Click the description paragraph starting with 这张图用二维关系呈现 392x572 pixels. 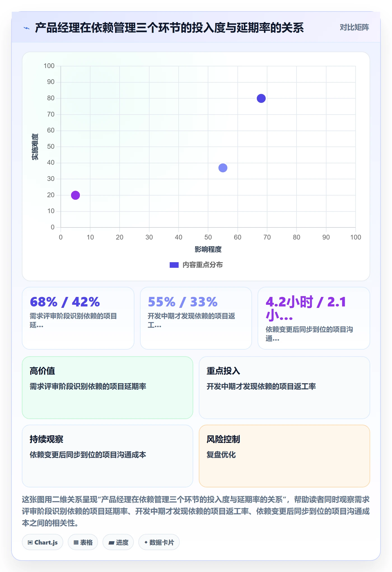[196, 511]
